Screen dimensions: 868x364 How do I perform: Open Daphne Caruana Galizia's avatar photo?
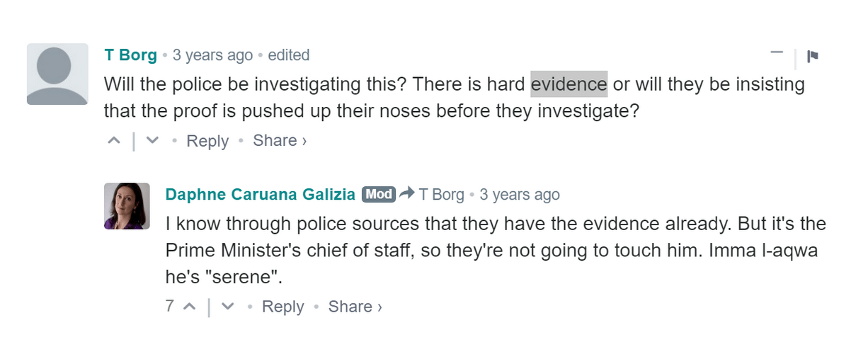127,206
